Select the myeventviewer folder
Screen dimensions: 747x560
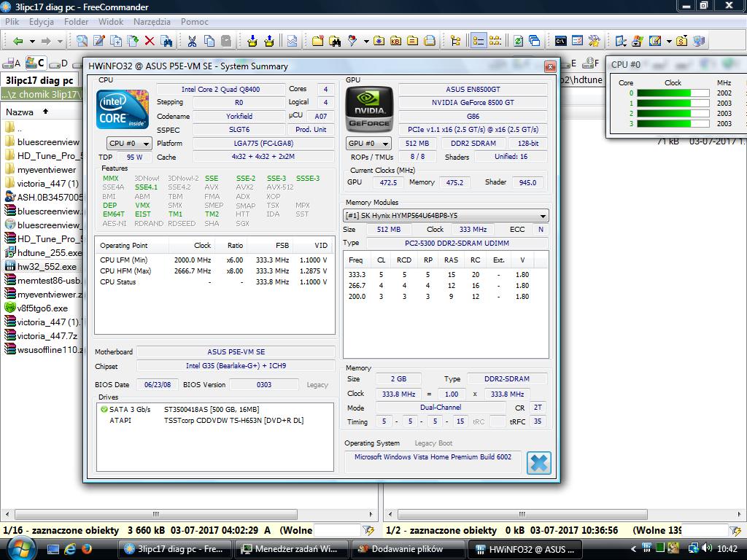pyautogui.click(x=41, y=169)
